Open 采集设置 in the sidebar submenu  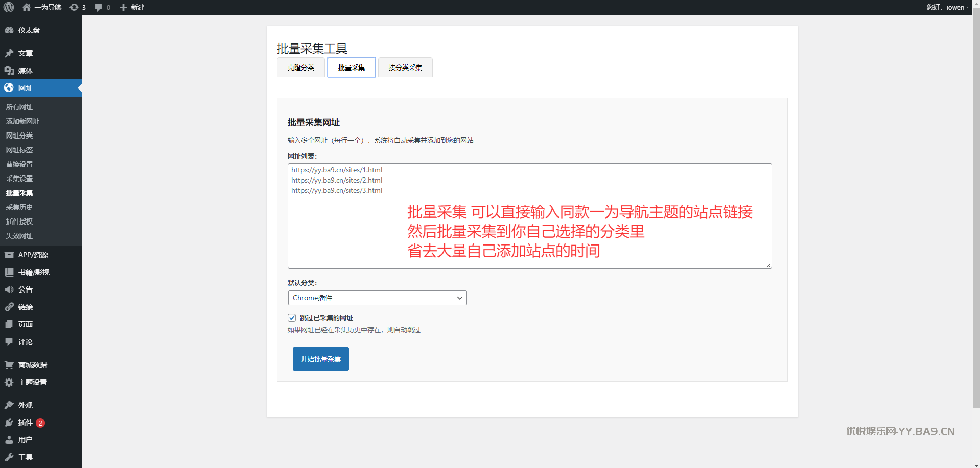click(x=19, y=179)
